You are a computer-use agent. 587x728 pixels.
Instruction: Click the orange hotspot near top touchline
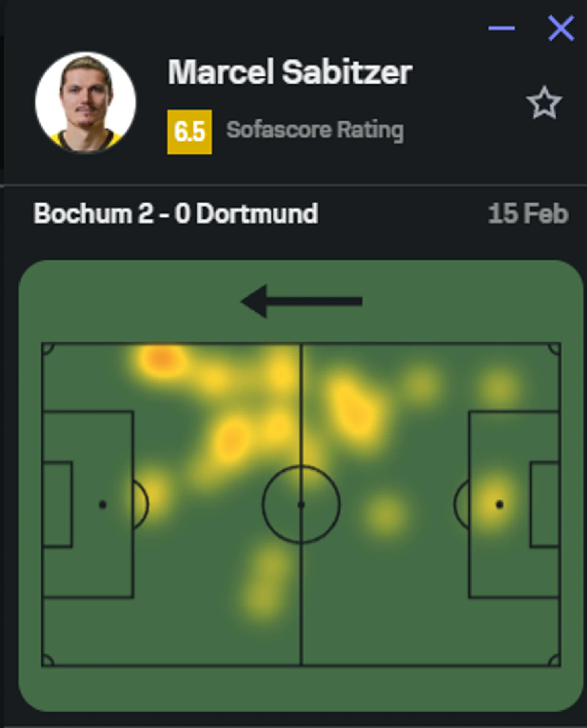coord(161,358)
